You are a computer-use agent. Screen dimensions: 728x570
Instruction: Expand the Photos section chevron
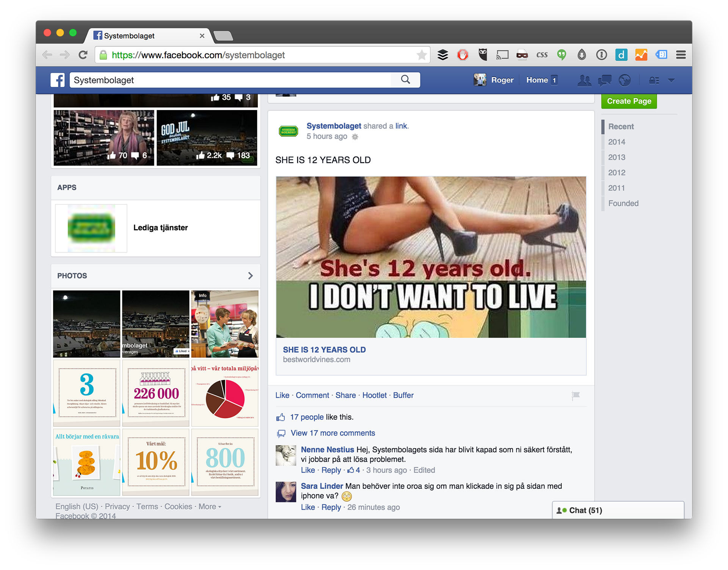(250, 276)
